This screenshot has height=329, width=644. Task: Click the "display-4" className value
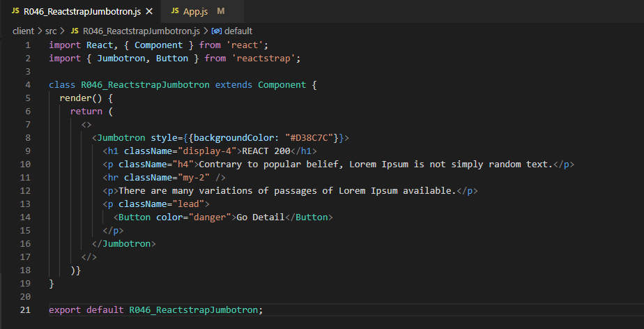(x=207, y=151)
